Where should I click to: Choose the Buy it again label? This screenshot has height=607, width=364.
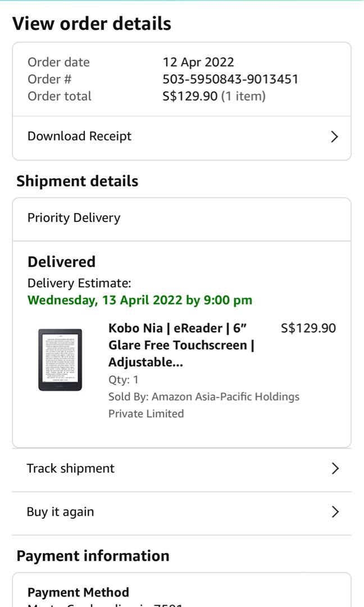pos(60,511)
